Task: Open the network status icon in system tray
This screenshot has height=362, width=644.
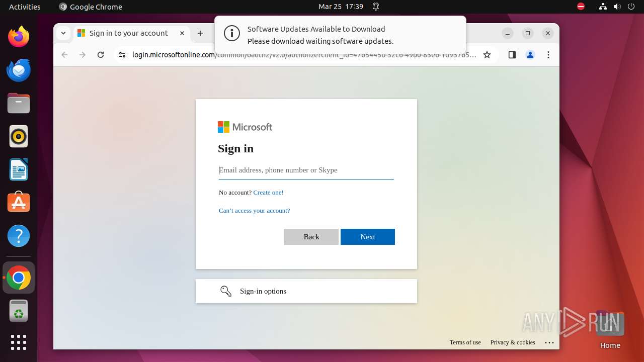Action: (603, 7)
